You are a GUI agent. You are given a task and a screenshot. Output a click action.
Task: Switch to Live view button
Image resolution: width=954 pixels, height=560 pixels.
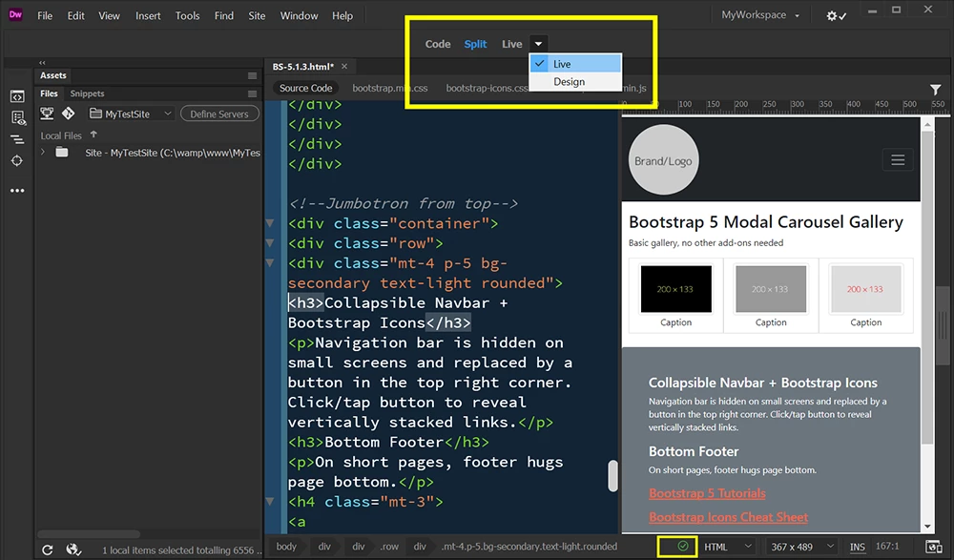pos(511,44)
